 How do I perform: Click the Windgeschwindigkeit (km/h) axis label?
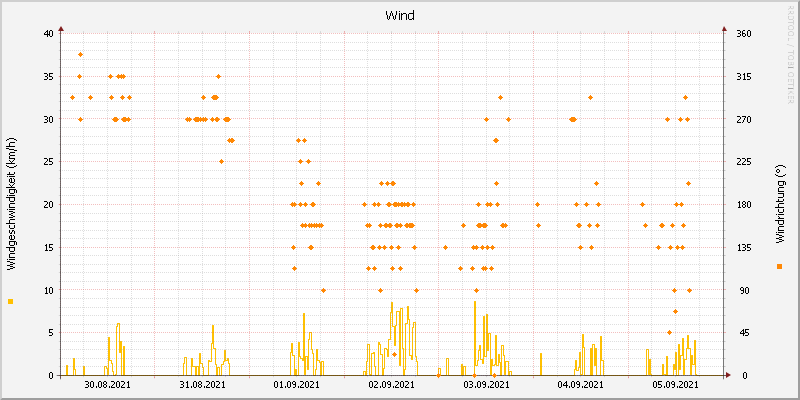point(11,204)
